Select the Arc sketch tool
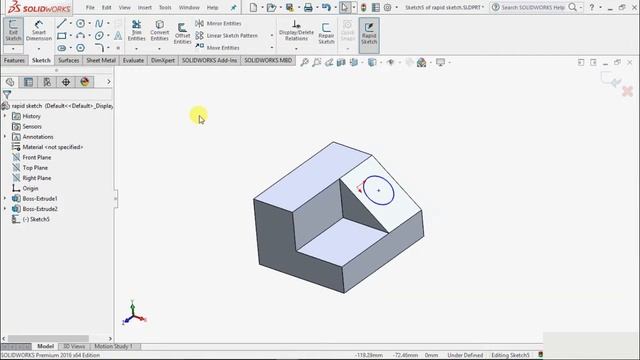Image resolution: width=640 pixels, height=360 pixels. (80, 36)
